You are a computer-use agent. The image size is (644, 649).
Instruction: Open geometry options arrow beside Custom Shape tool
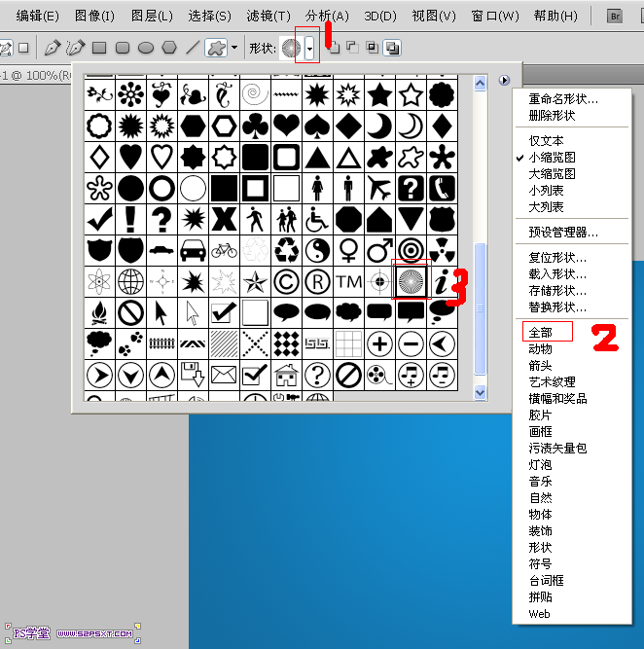(x=234, y=48)
